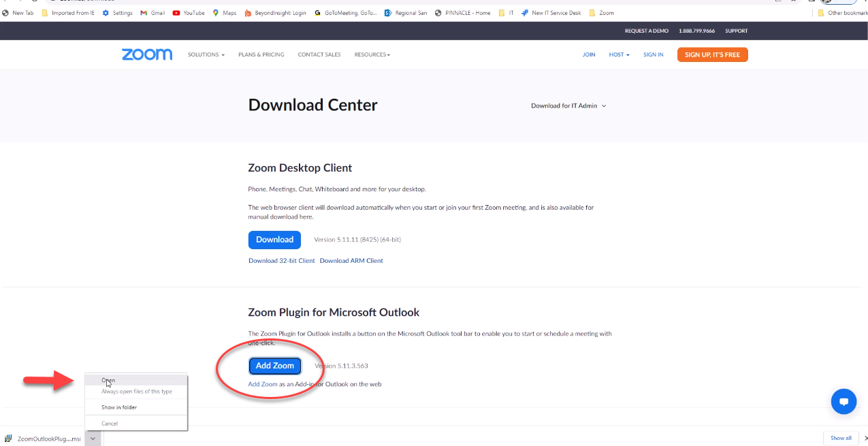
Task: Select Show in folder menu entry
Action: pyautogui.click(x=135, y=407)
